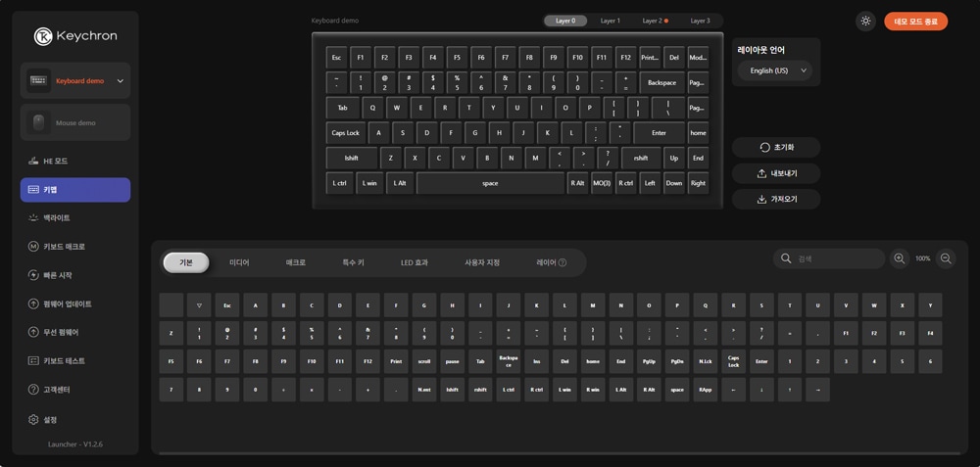Toggle the light/dark theme sun icon

coord(865,22)
